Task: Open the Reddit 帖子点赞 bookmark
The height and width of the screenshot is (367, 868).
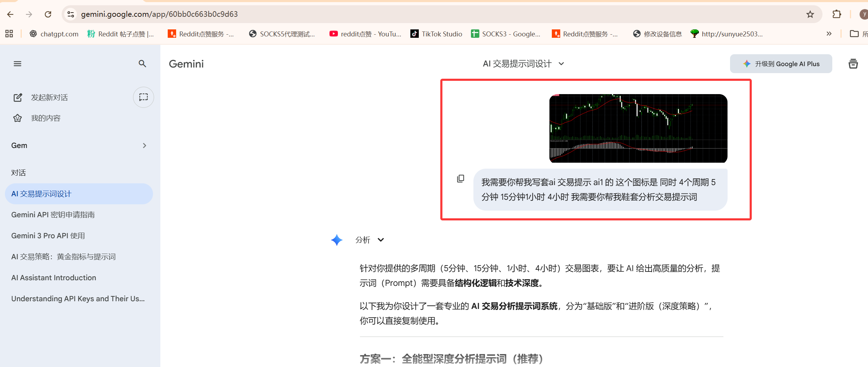Action: point(121,34)
